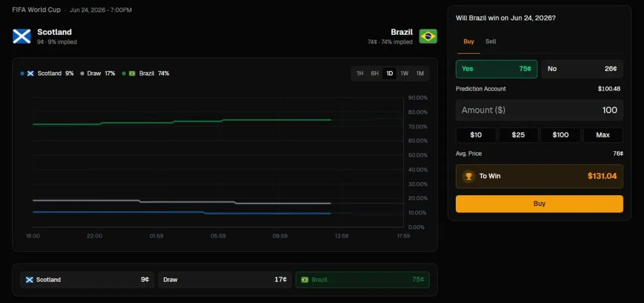This screenshot has height=303, width=644.
Task: Click the Brazil team name heading
Action: [402, 32]
